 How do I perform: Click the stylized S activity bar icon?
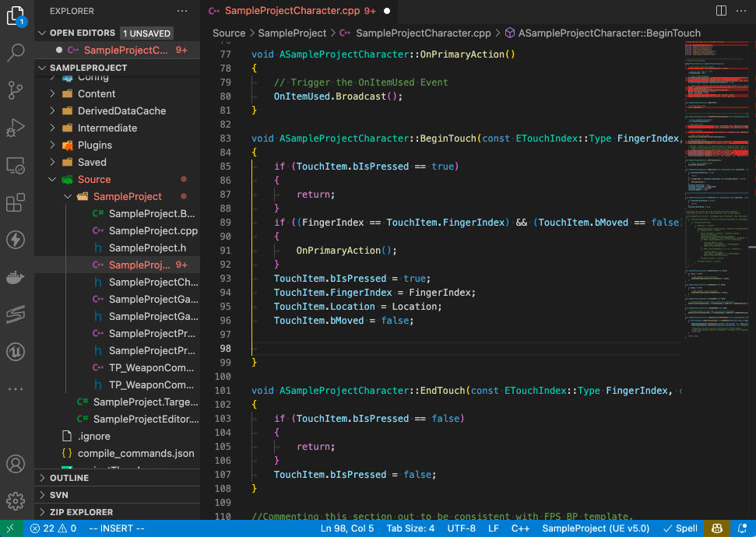click(x=16, y=314)
